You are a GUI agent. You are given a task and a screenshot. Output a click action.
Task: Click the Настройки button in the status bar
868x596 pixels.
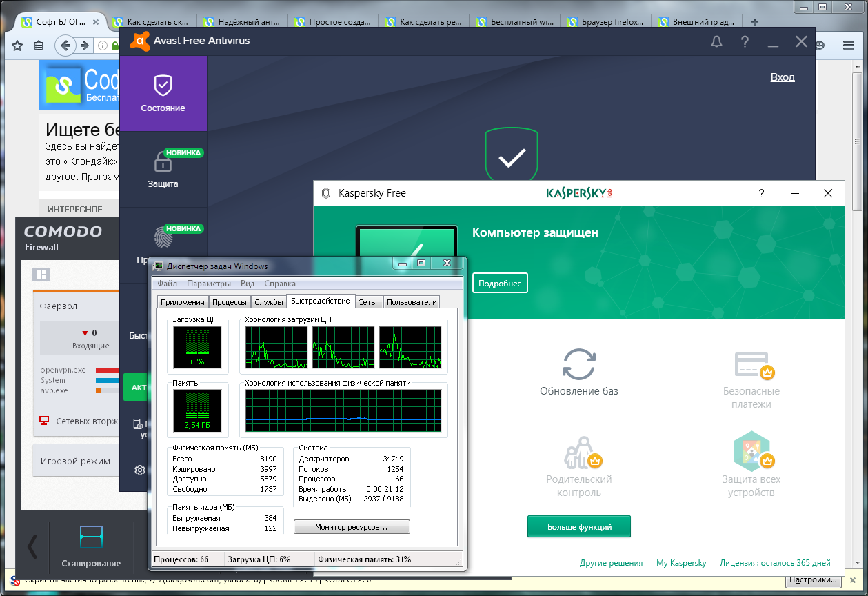(x=814, y=579)
